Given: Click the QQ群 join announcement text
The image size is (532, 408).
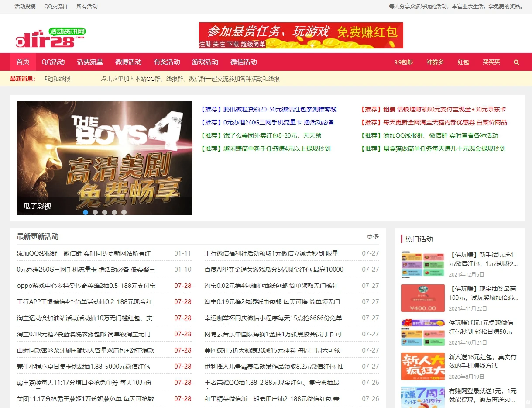Looking at the screenshot, I should tap(190, 79).
